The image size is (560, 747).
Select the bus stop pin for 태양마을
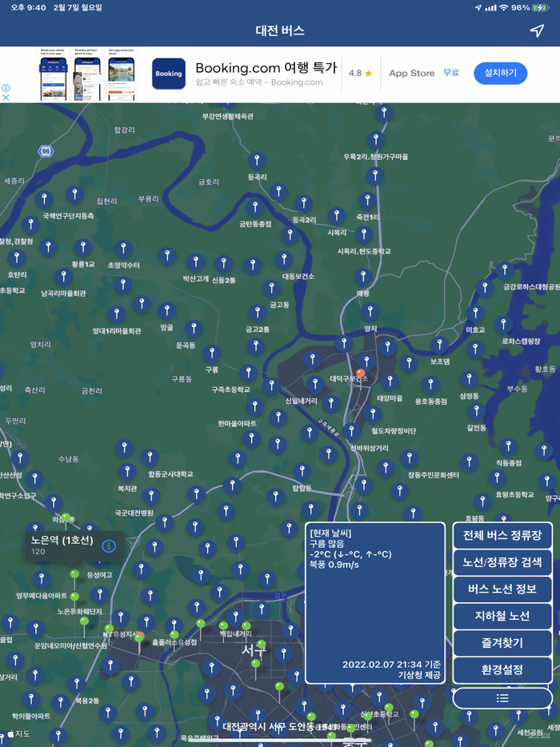(390, 382)
